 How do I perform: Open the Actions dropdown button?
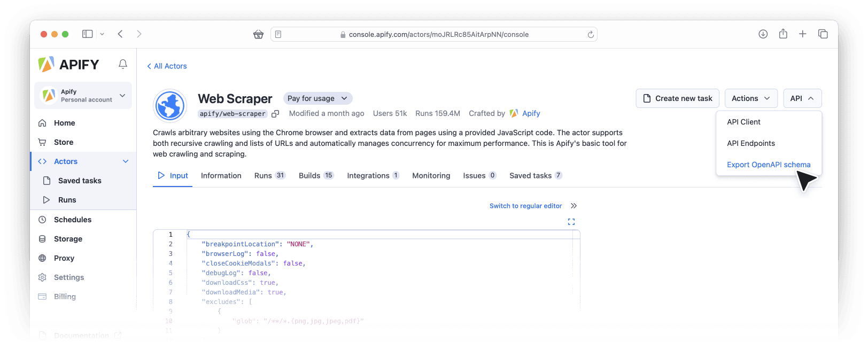coord(751,98)
